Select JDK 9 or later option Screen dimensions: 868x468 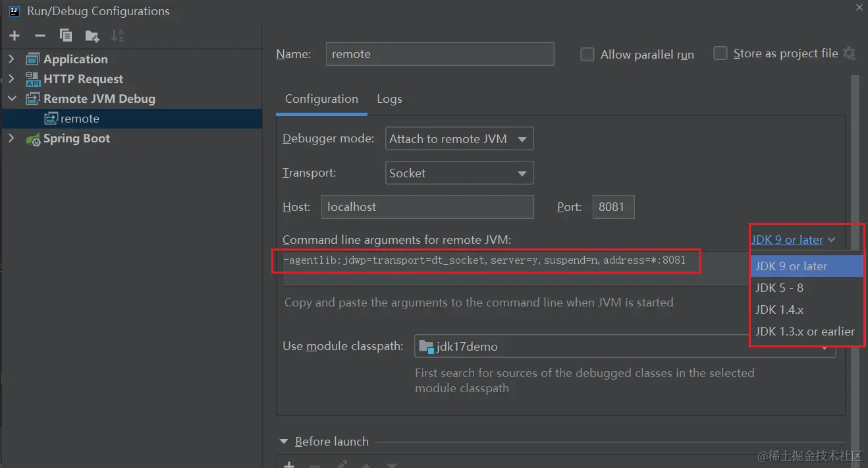click(x=807, y=266)
